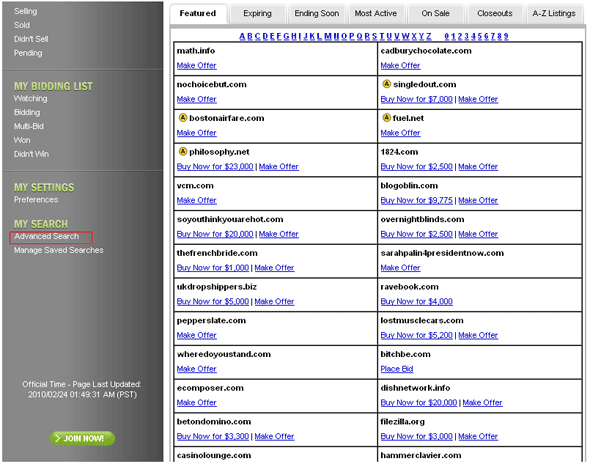Click Buy Now for $5,000 on ukdropshippers.biz
This screenshot has height=464, width=590.
click(x=213, y=302)
